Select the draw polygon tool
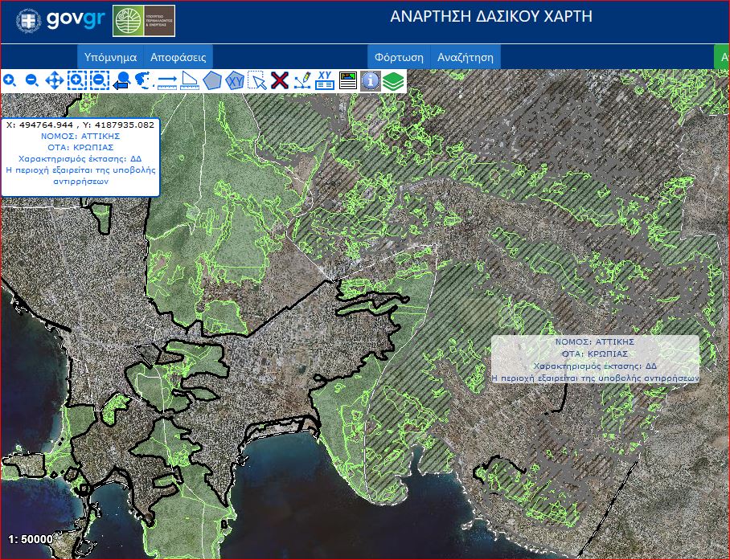Screen dimensions: 730x560 212,80
